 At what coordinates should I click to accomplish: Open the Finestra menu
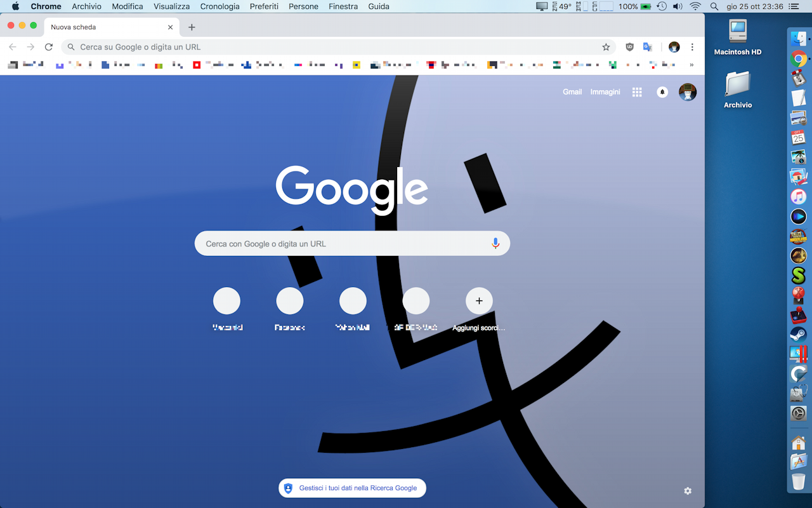(x=343, y=6)
